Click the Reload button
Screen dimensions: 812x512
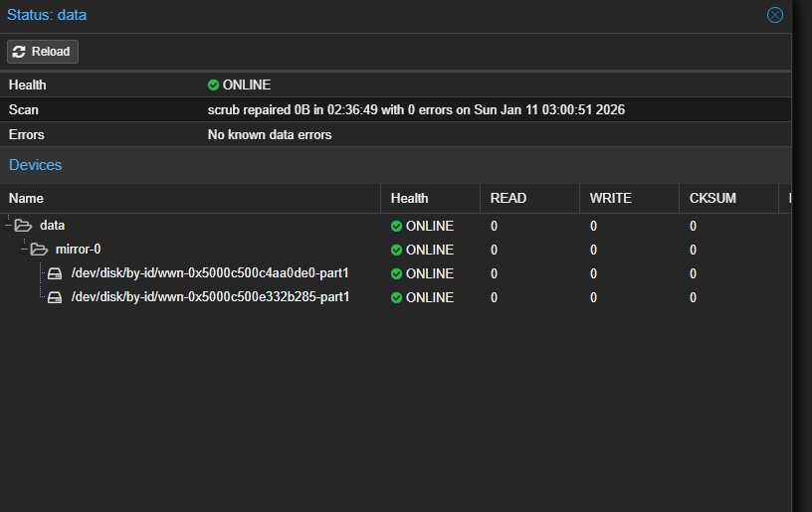click(43, 52)
